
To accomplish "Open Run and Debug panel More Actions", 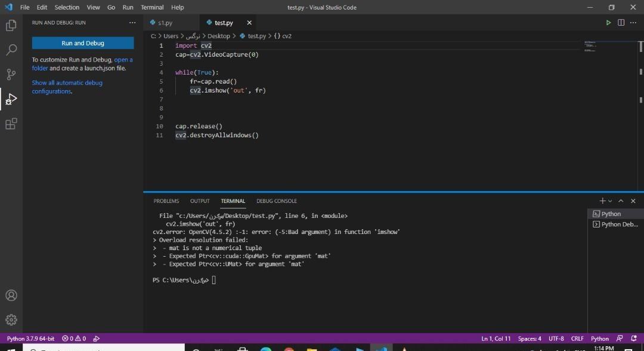I will click(x=132, y=23).
